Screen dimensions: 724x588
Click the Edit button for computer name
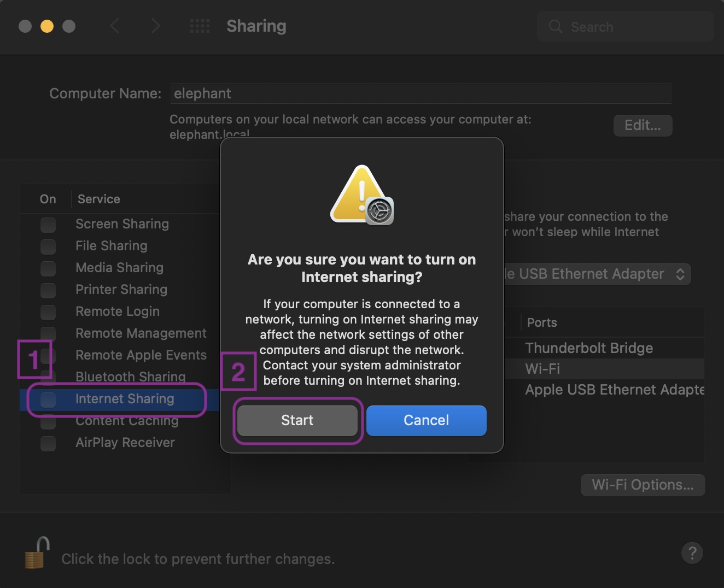click(643, 125)
